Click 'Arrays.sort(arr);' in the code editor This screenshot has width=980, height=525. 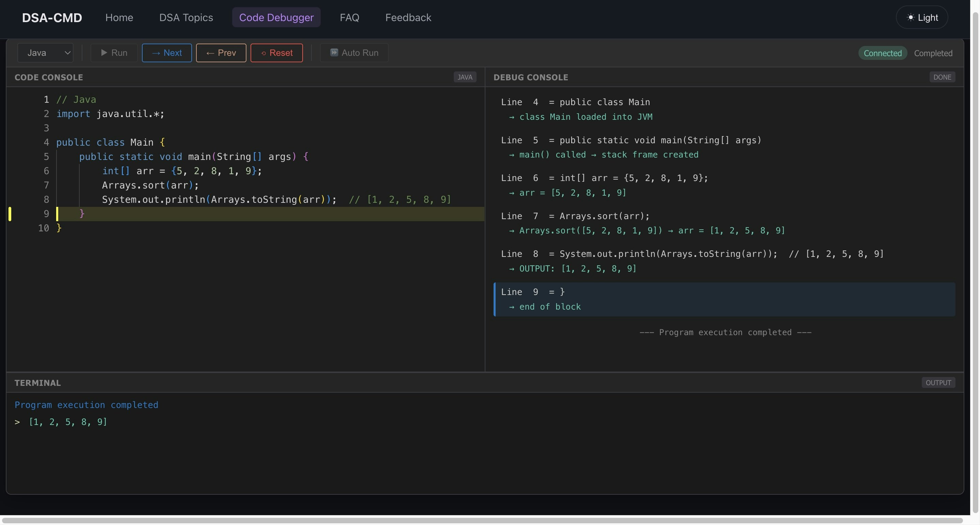pos(150,185)
